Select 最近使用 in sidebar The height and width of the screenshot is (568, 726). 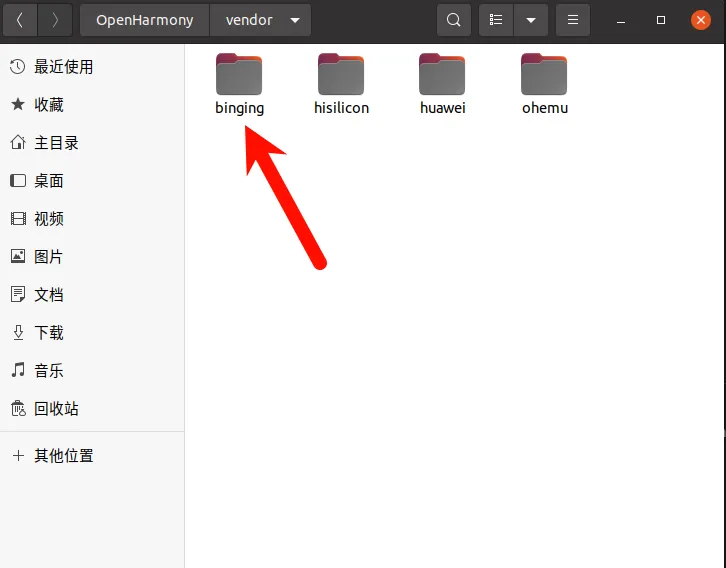pyautogui.click(x=63, y=67)
